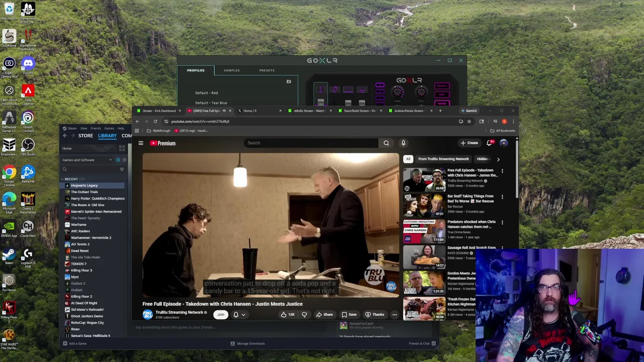Open the Gemini button in Chrome

(x=468, y=111)
